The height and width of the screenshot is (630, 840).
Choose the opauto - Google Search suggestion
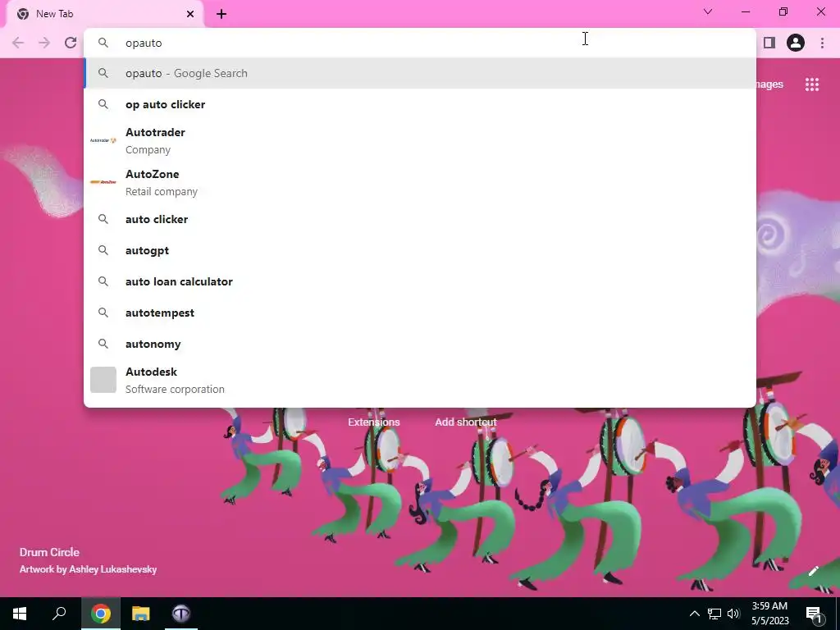click(x=420, y=73)
